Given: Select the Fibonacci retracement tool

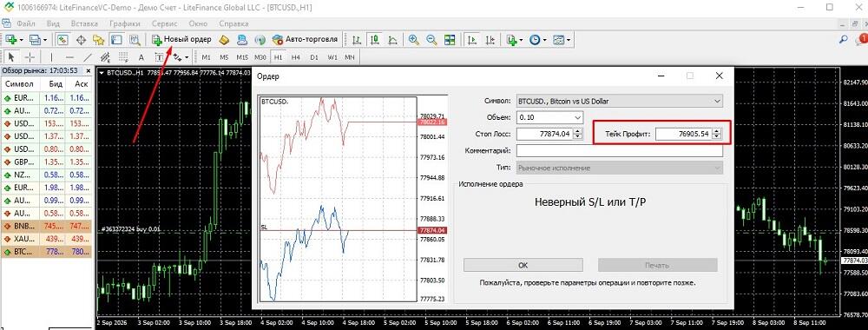Looking at the screenshot, I should point(123,57).
